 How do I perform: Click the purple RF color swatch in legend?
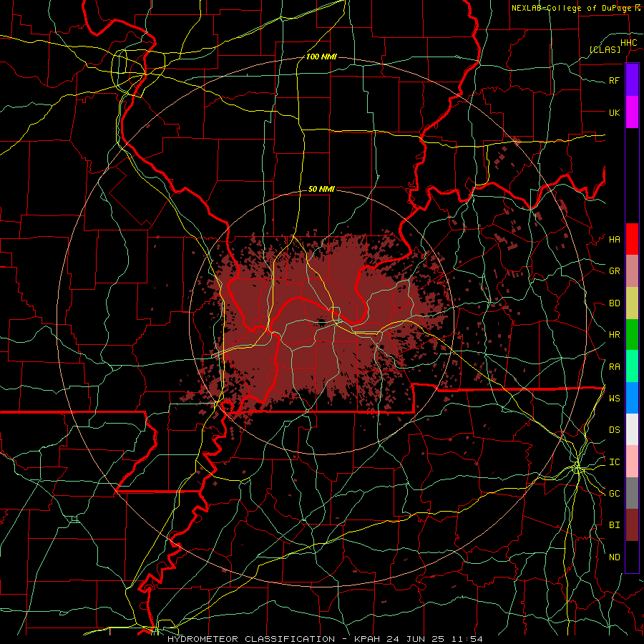[632, 79]
